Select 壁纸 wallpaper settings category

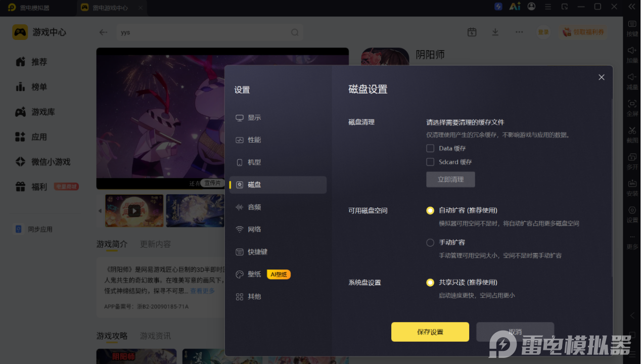coord(278,274)
